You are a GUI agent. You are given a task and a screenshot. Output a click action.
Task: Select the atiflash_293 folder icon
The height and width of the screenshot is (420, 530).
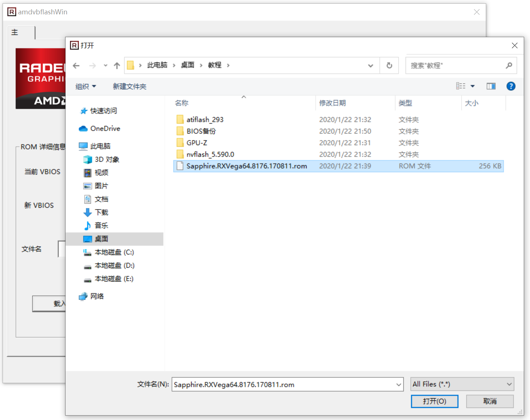[x=180, y=119]
